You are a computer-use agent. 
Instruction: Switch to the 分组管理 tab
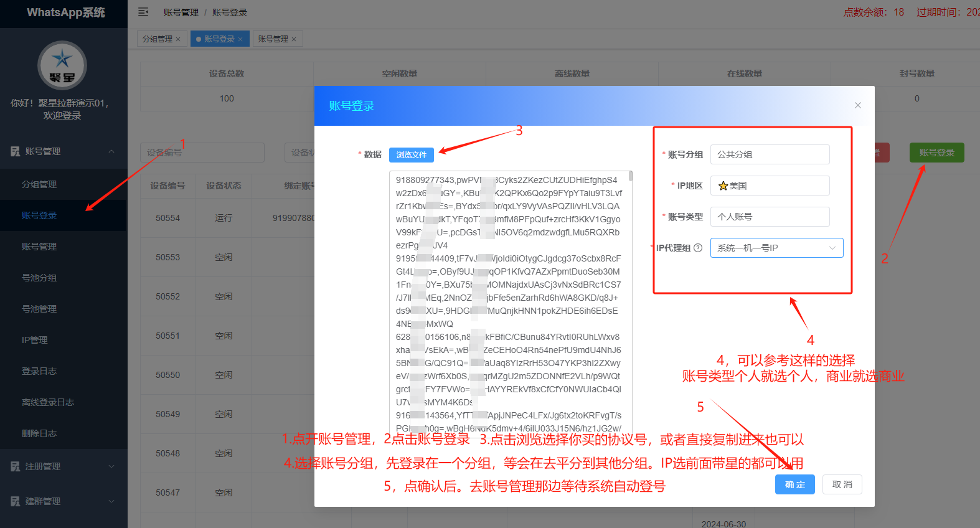click(158, 39)
